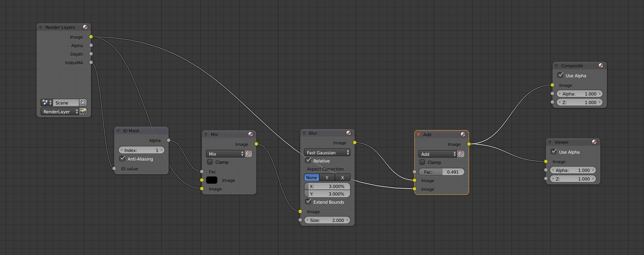Viewport: 644px width, 255px height.
Task: Click the Image output socket of Add node
Action: (x=469, y=144)
